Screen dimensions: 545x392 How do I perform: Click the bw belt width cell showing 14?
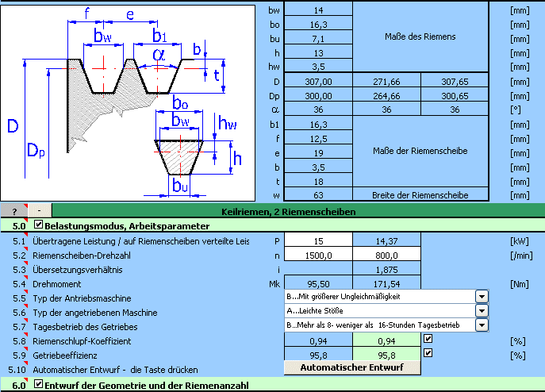[x=317, y=10]
